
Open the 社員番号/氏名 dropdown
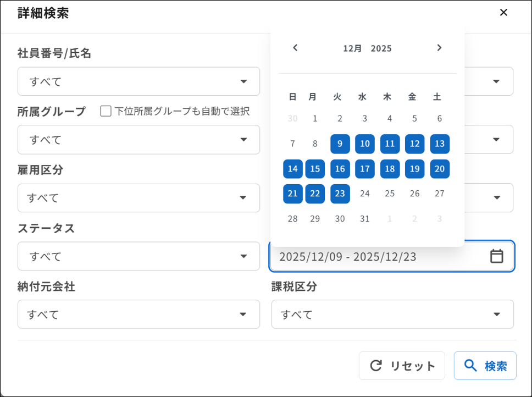(138, 81)
